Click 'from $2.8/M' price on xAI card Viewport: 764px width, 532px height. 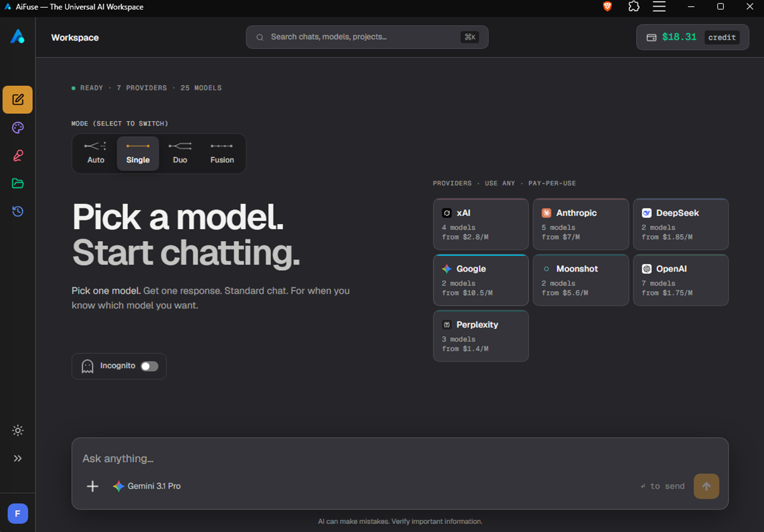pyautogui.click(x=465, y=237)
